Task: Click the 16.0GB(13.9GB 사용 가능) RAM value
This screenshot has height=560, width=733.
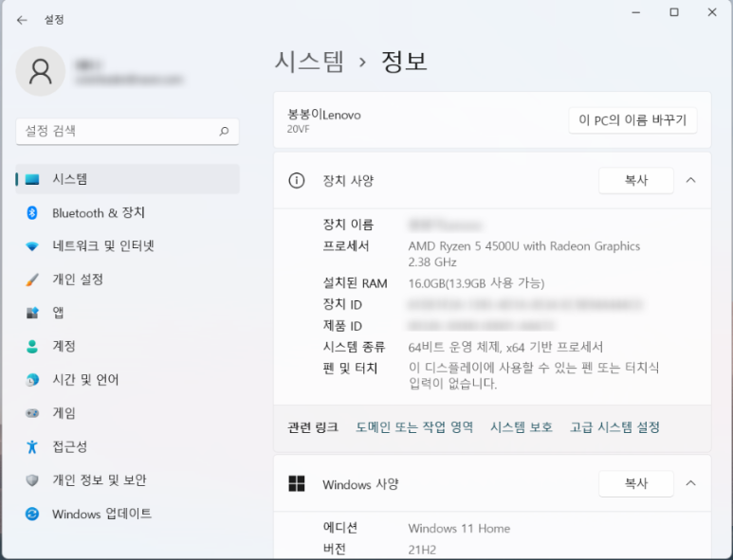Action: click(x=476, y=283)
